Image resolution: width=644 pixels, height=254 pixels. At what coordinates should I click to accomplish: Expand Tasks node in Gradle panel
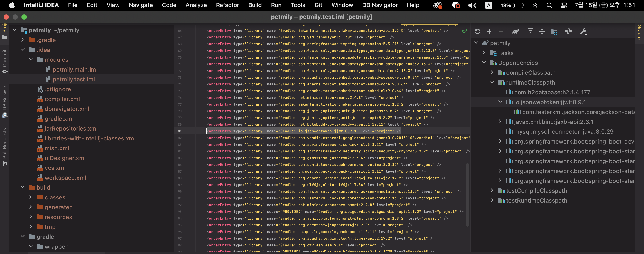click(x=484, y=53)
